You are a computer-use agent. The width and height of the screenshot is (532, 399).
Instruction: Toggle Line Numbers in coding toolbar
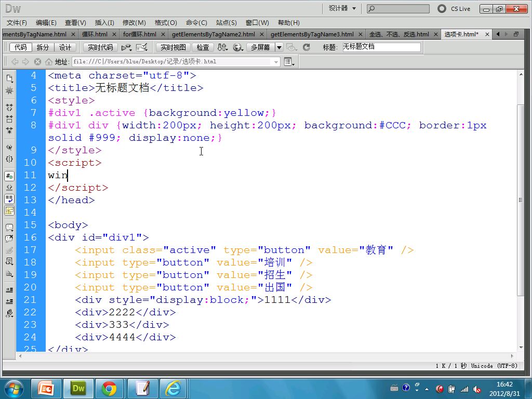click(x=9, y=176)
